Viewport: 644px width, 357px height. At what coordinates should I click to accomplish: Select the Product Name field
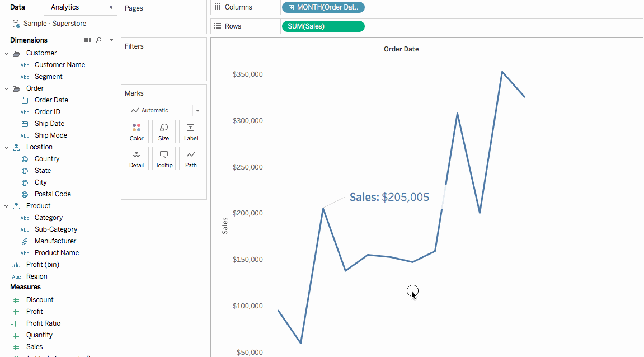point(57,253)
